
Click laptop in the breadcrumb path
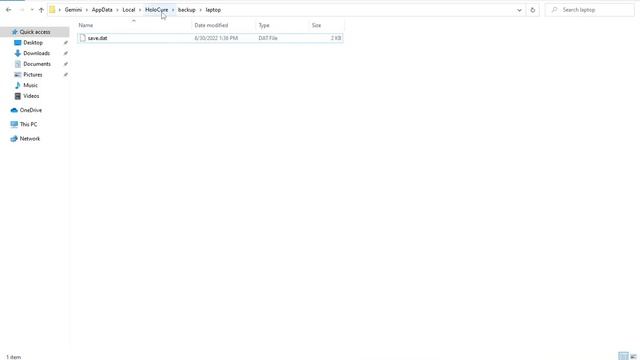tap(213, 10)
